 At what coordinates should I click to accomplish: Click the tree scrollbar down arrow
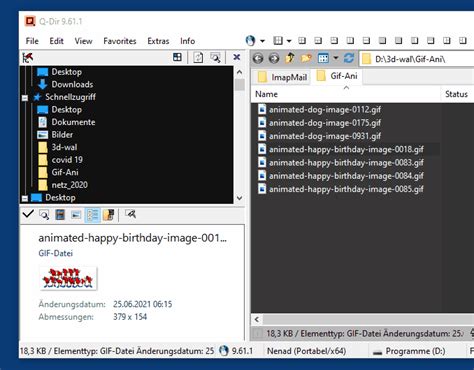click(x=239, y=198)
